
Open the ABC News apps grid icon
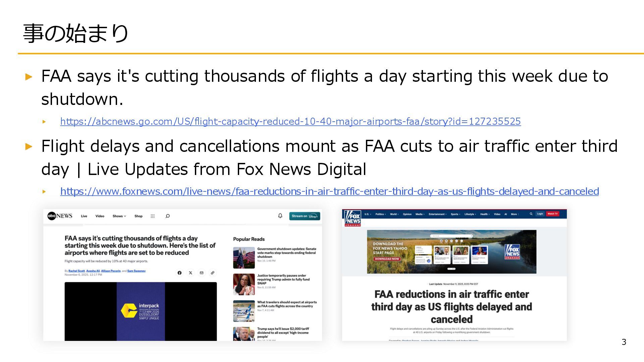(x=153, y=216)
